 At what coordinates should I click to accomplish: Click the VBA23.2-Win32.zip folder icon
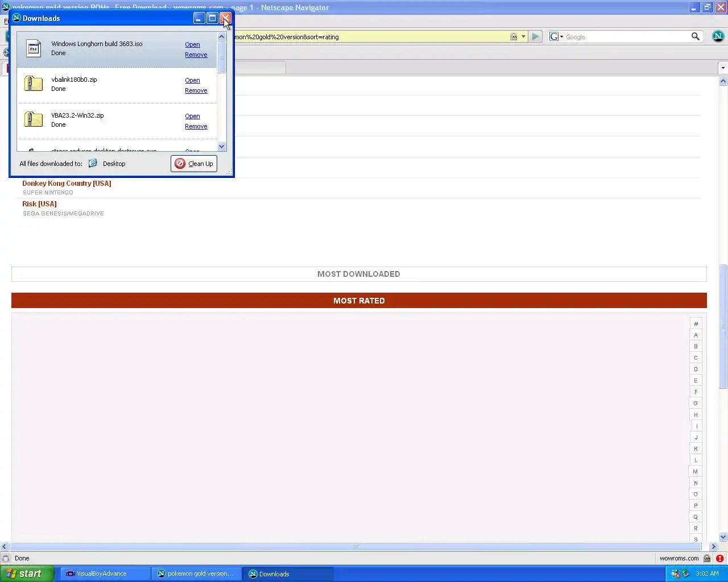pyautogui.click(x=34, y=119)
